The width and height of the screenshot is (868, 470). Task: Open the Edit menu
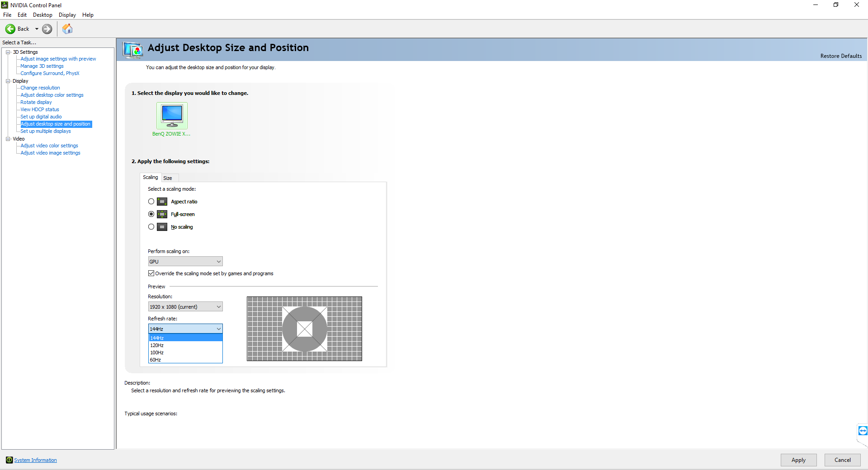tap(22, 15)
